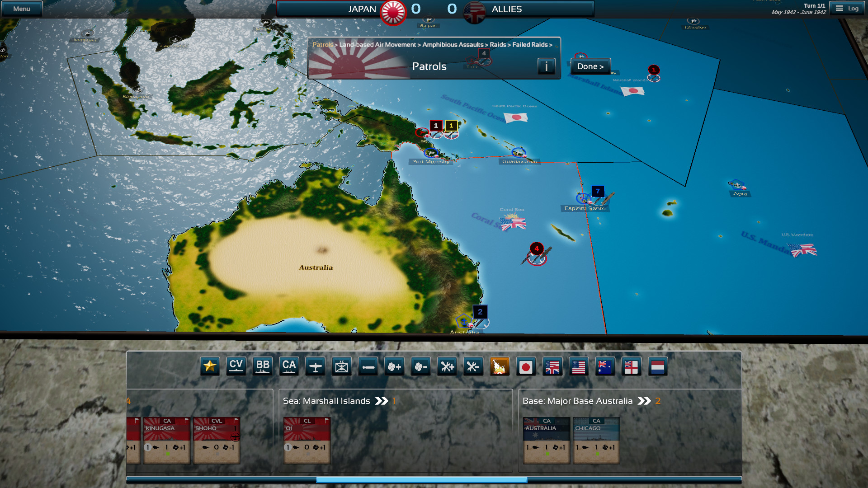Select the CA cruiser filter icon

[289, 366]
